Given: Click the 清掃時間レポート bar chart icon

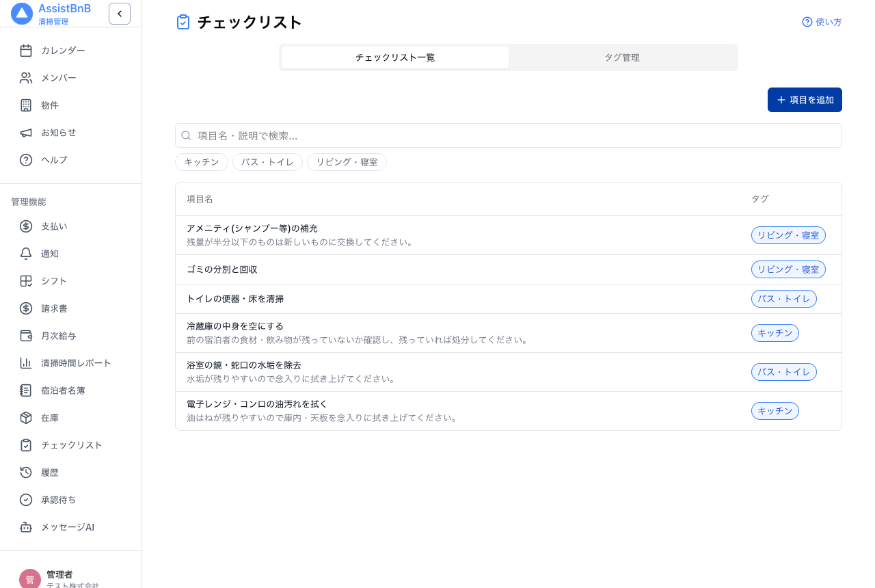Looking at the screenshot, I should tap(26, 363).
